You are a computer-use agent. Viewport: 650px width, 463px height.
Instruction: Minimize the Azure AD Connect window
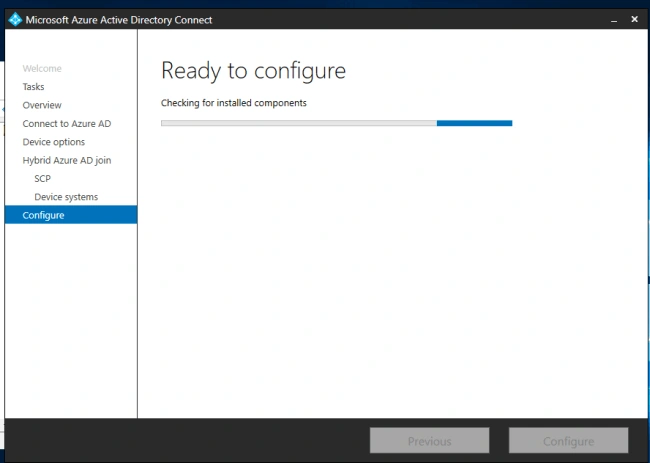614,20
